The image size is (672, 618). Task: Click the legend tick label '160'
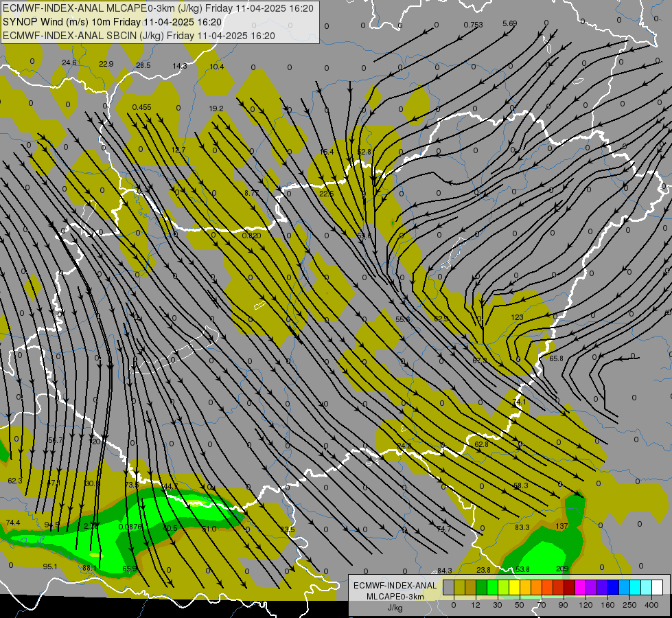[607, 605]
